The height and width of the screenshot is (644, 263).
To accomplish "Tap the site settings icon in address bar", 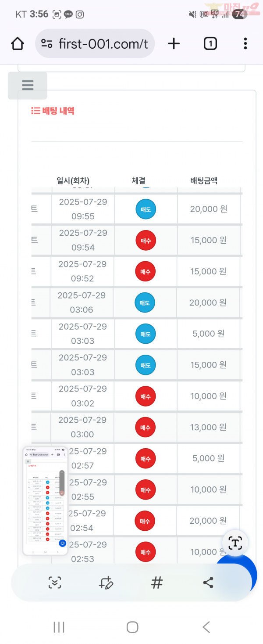I will tap(47, 43).
